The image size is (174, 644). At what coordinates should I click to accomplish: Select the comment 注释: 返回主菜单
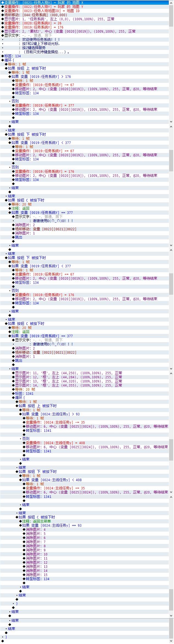click(x=84, y=521)
